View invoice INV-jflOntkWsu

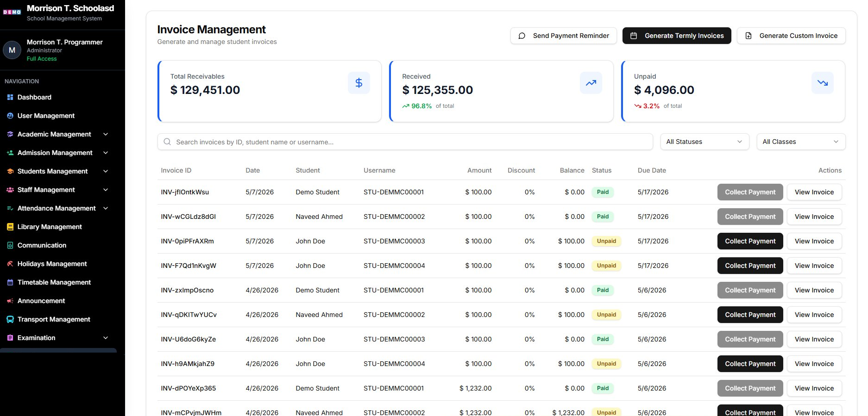click(x=814, y=192)
